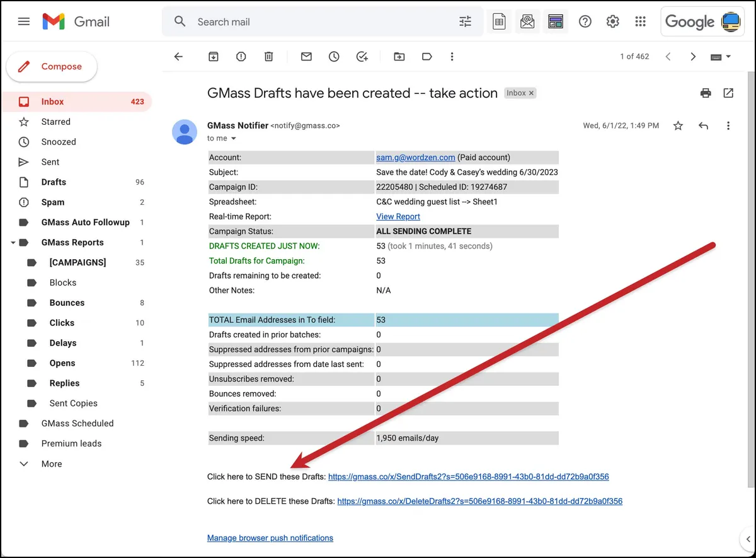Reply to the GMass Notifier message
The height and width of the screenshot is (558, 756).
(703, 126)
